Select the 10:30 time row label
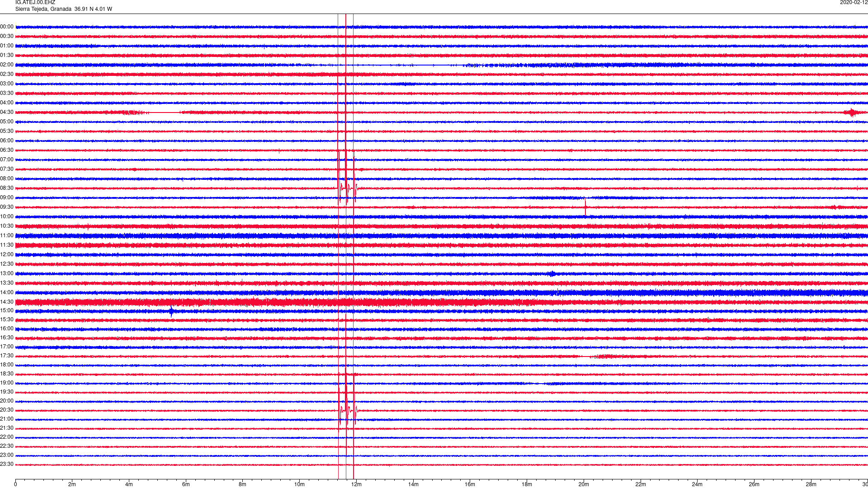Screen dimensions: 868x488 pyautogui.click(x=7, y=226)
